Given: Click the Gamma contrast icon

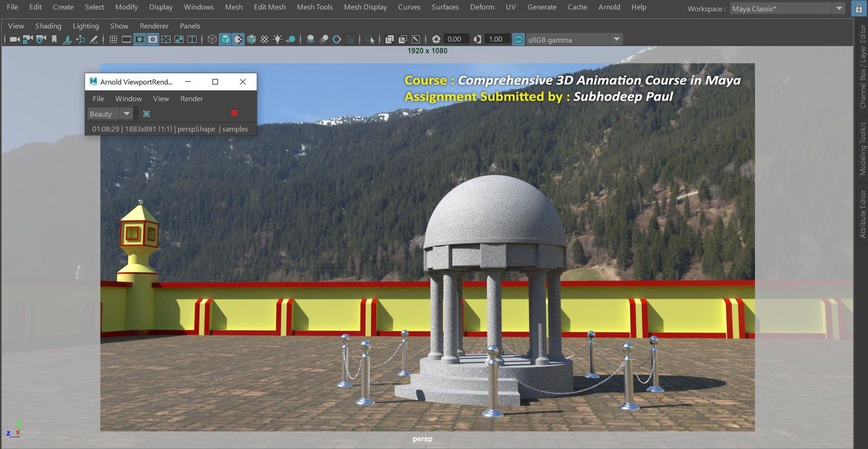Looking at the screenshot, I should (478, 39).
